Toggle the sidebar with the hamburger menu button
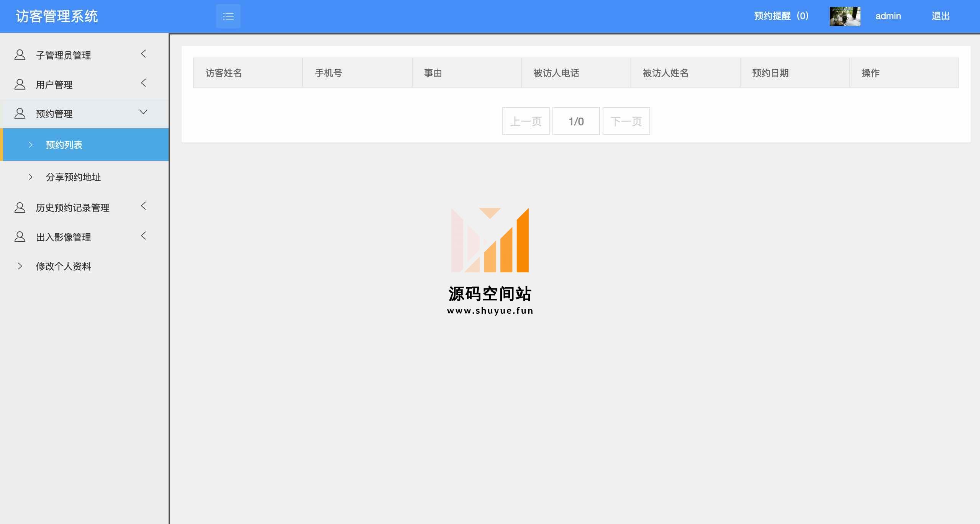 pyautogui.click(x=228, y=16)
